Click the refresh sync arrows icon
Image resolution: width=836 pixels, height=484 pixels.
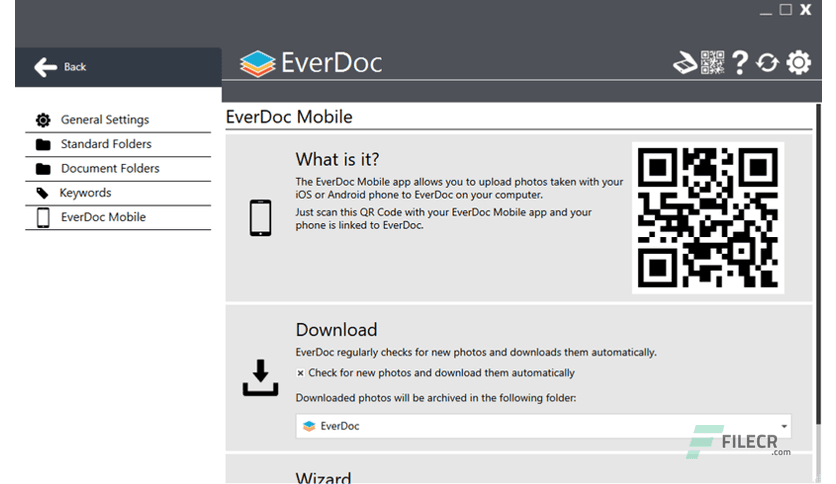click(x=767, y=63)
